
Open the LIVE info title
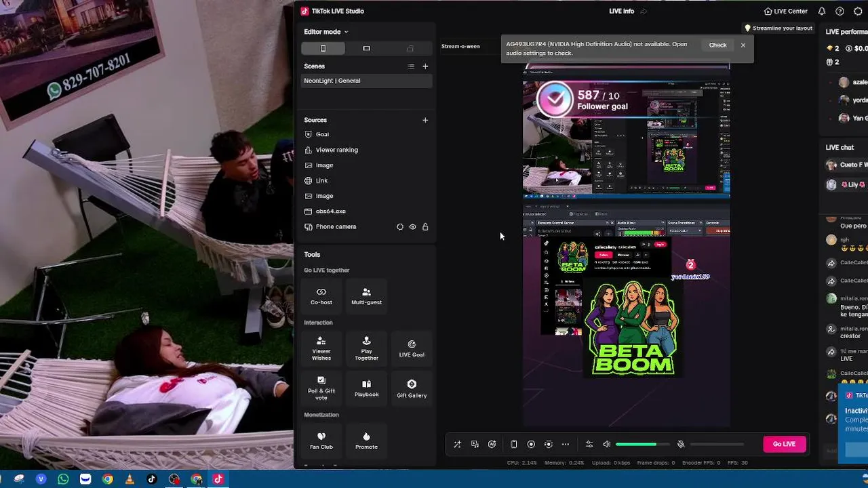pyautogui.click(x=621, y=12)
